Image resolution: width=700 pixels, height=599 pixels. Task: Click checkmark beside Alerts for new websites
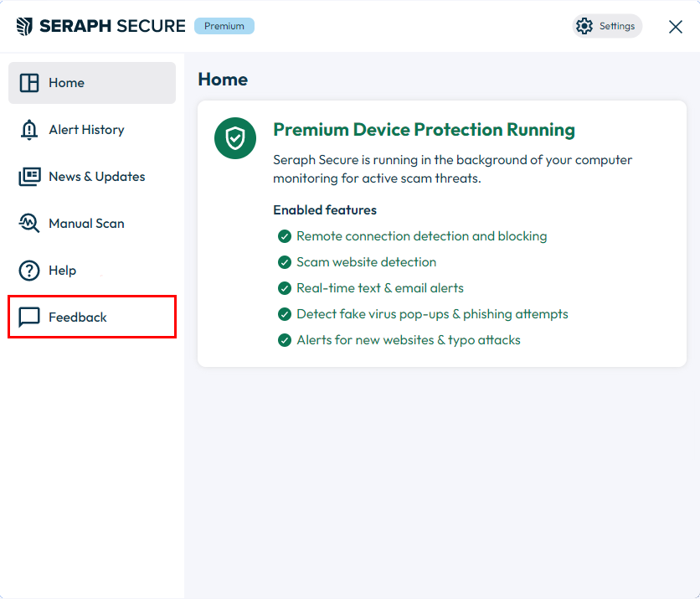tap(285, 340)
